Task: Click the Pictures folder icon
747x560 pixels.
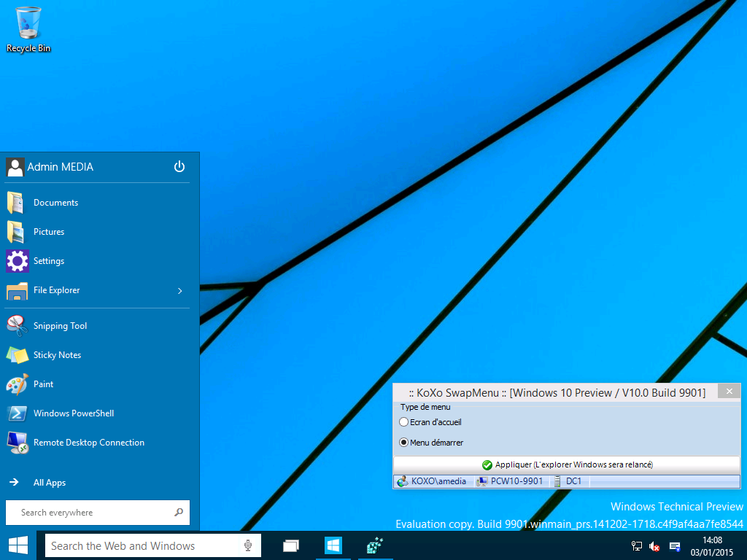Action: (16, 232)
